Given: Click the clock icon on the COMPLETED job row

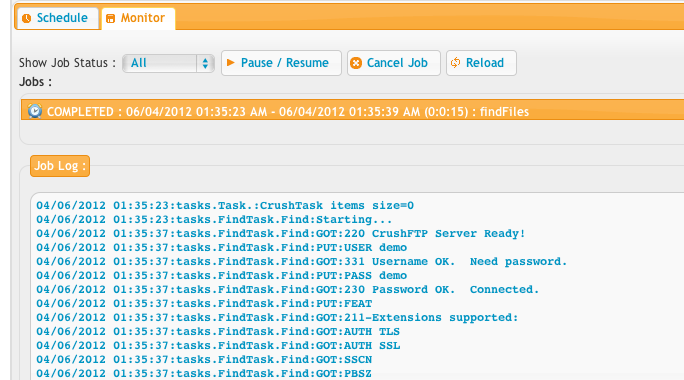Looking at the screenshot, I should [35, 111].
